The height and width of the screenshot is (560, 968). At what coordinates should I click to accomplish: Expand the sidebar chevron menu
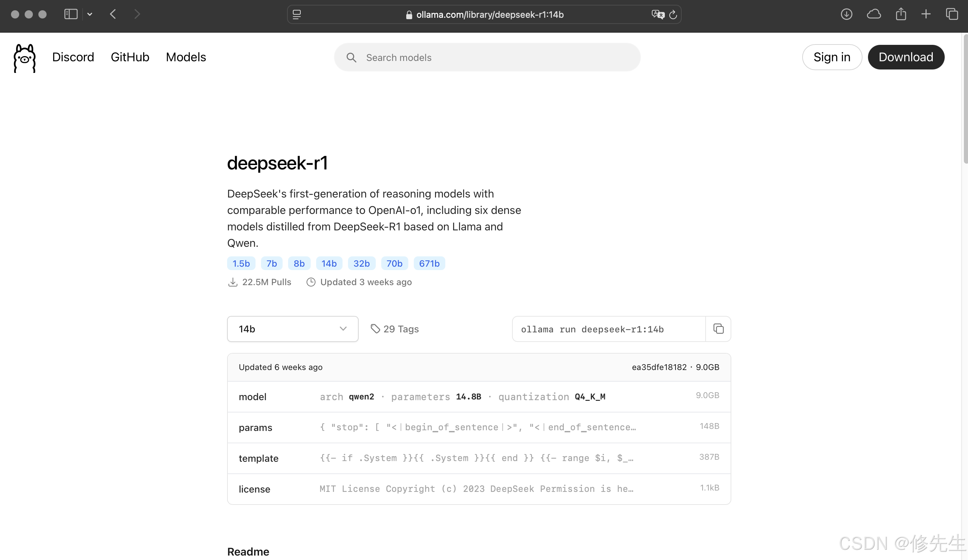coord(90,14)
